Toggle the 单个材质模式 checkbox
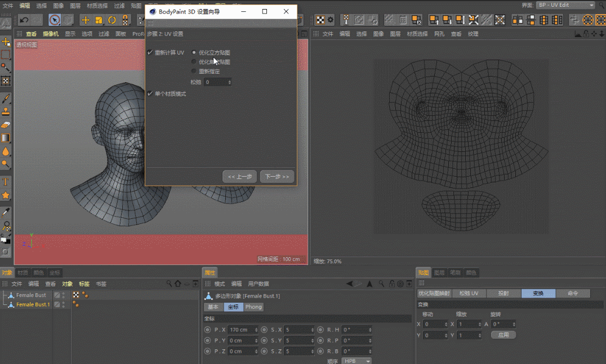 tap(150, 94)
